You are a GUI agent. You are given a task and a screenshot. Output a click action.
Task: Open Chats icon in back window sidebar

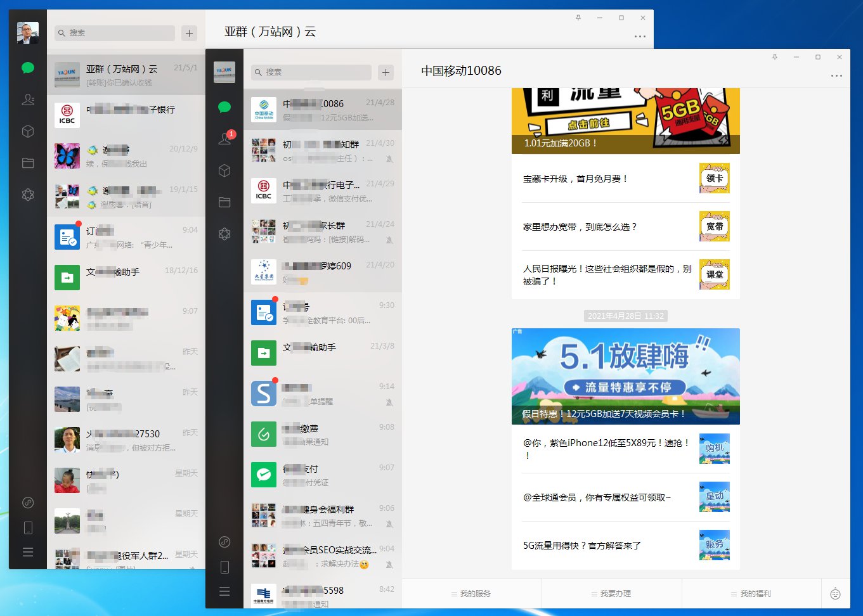point(27,68)
